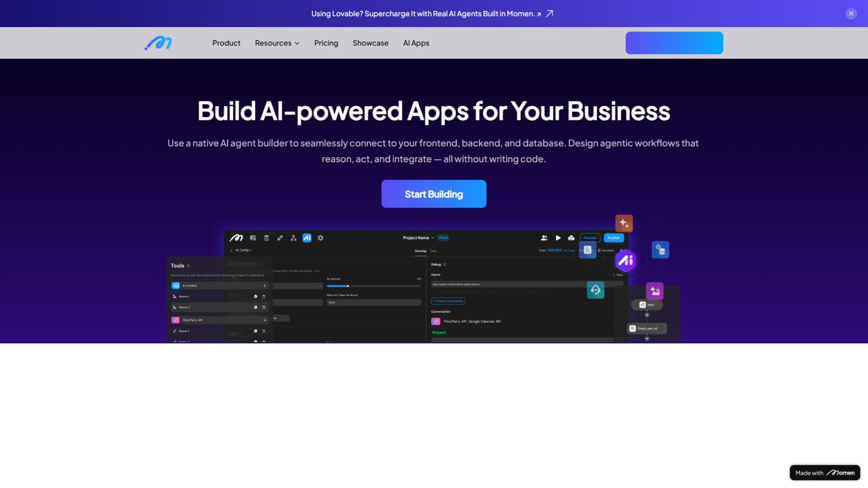
Task: Open the collaborators people icon
Action: point(544,238)
